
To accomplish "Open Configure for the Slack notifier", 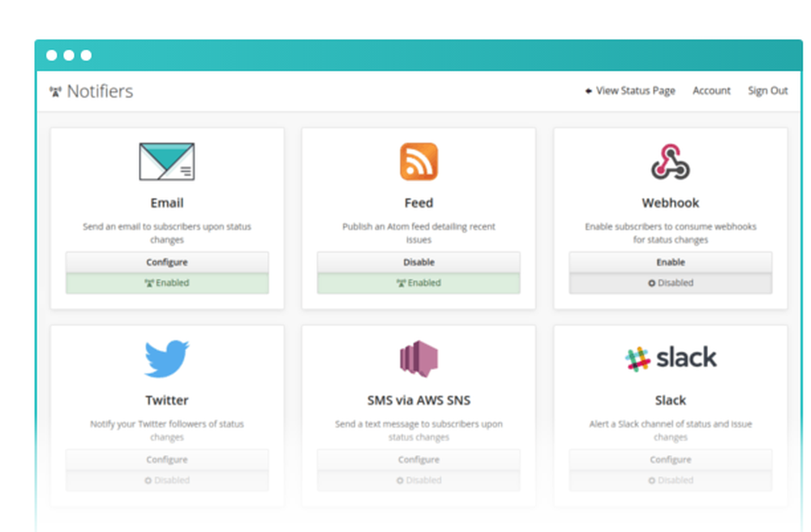I will [x=671, y=460].
